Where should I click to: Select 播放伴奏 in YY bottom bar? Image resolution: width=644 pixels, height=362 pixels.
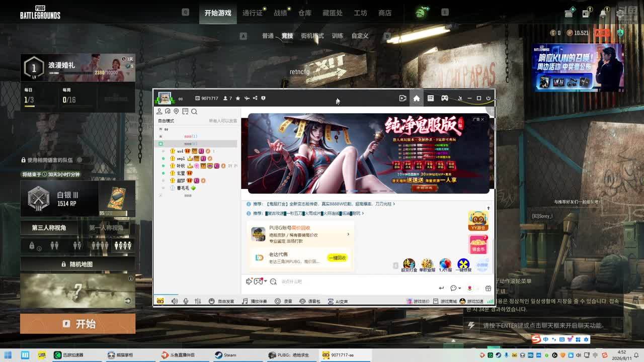[x=255, y=301]
